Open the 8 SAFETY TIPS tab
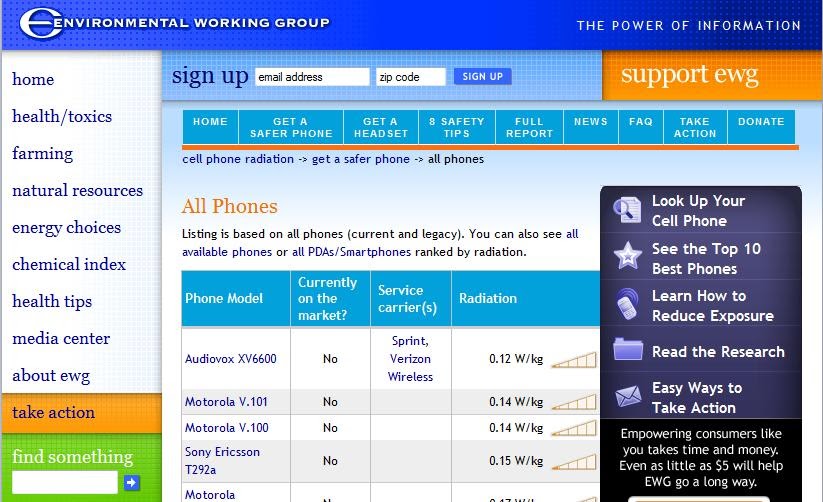 [457, 127]
